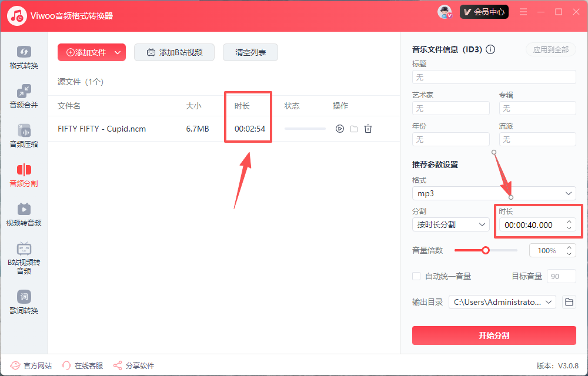Click 开始分割 to start splitting

tap(494, 335)
